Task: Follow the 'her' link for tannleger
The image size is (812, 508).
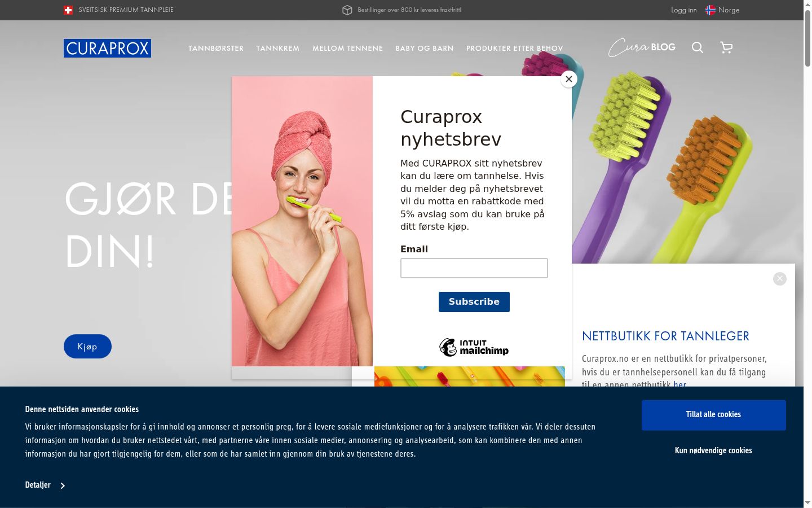Action: point(679,384)
